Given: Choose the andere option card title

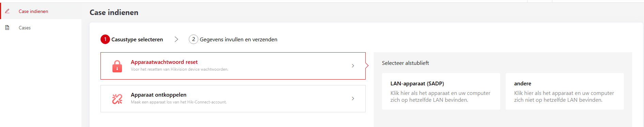Looking at the screenshot, I should pyautogui.click(x=523, y=83).
